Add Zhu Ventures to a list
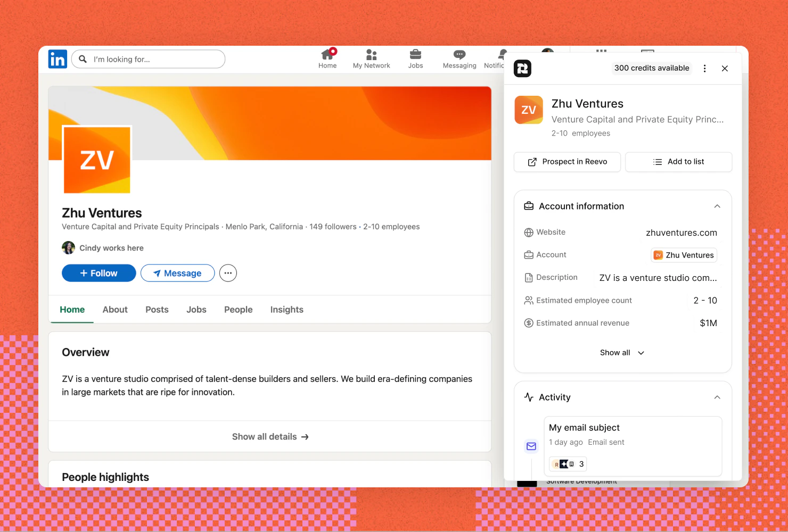This screenshot has height=532, width=788. [x=678, y=162]
